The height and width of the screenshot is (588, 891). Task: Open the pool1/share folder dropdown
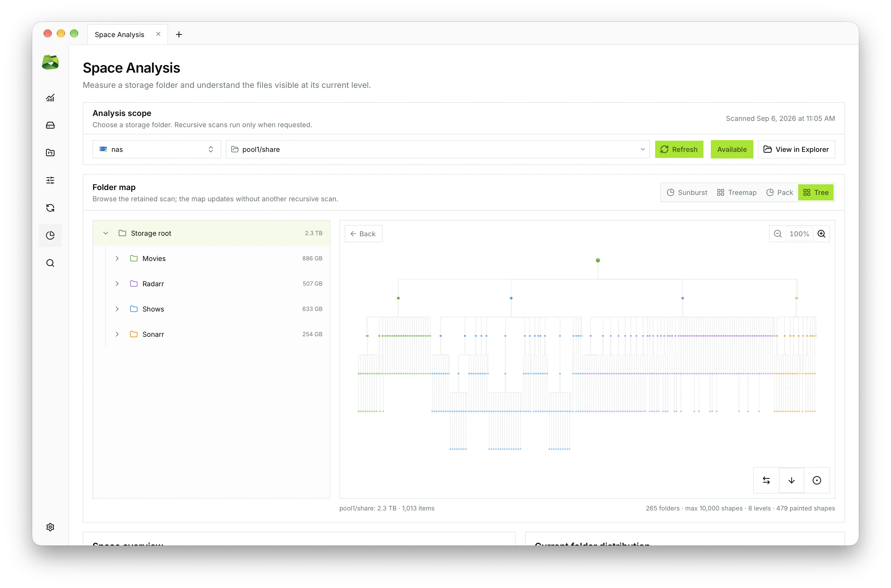point(438,149)
